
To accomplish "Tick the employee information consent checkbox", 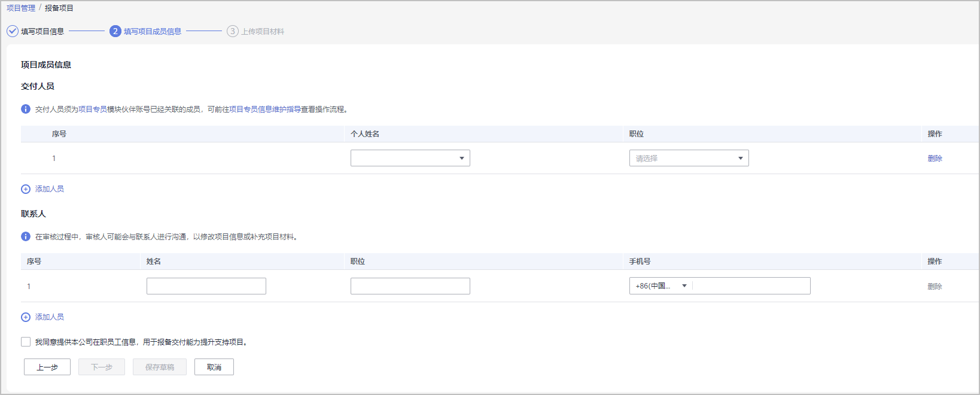I will [x=26, y=342].
